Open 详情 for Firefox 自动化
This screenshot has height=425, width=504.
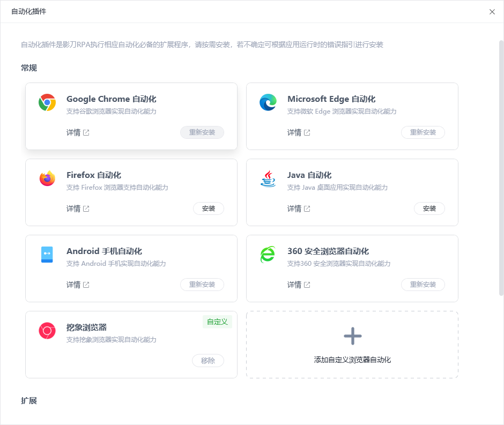(x=73, y=209)
